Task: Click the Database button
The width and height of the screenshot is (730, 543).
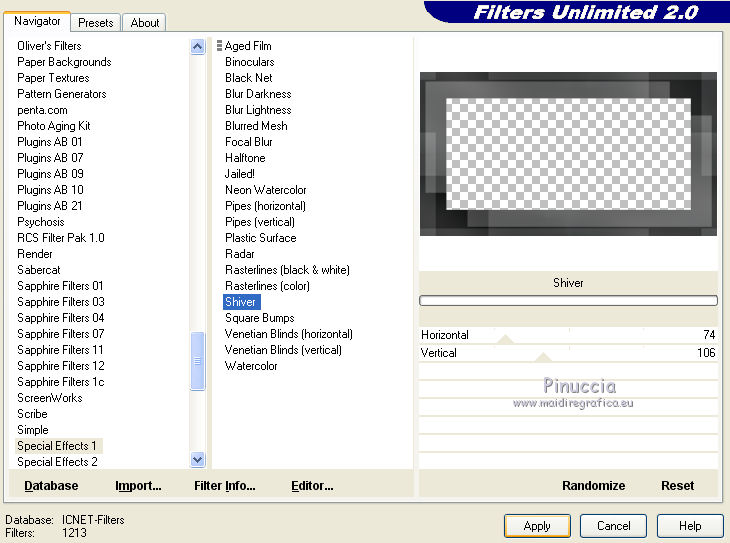Action: tap(51, 486)
